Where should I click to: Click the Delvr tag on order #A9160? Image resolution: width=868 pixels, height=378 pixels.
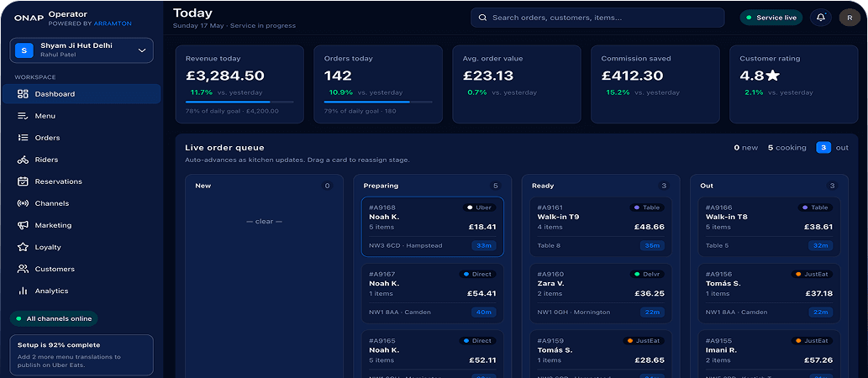[647, 274]
